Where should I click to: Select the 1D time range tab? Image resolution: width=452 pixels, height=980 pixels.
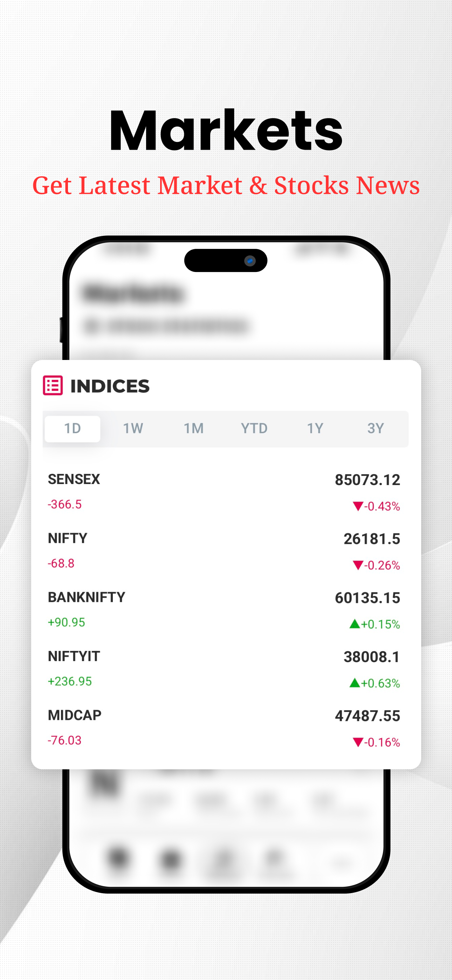pos(72,429)
